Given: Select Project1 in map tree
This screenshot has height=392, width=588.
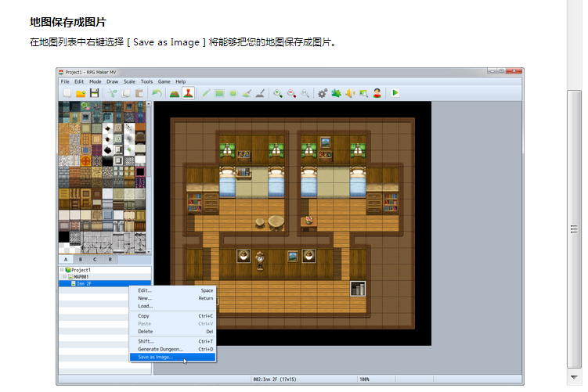Looking at the screenshot, I should 81,270.
